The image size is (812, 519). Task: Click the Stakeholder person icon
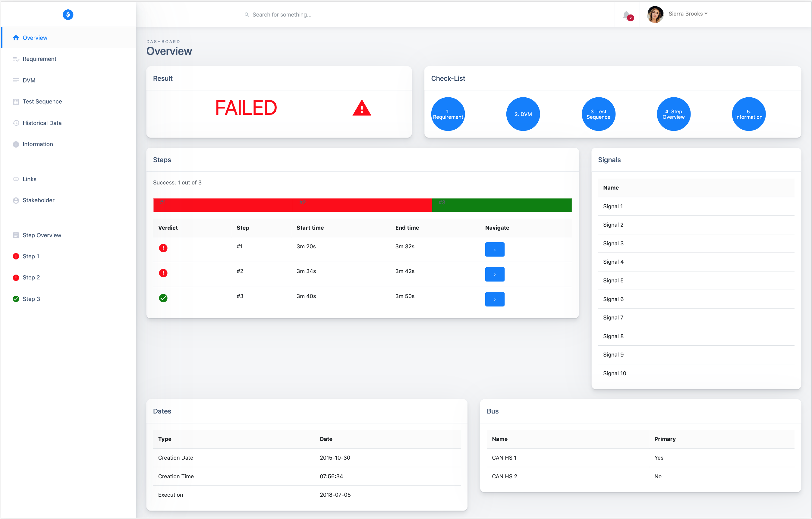click(x=16, y=200)
